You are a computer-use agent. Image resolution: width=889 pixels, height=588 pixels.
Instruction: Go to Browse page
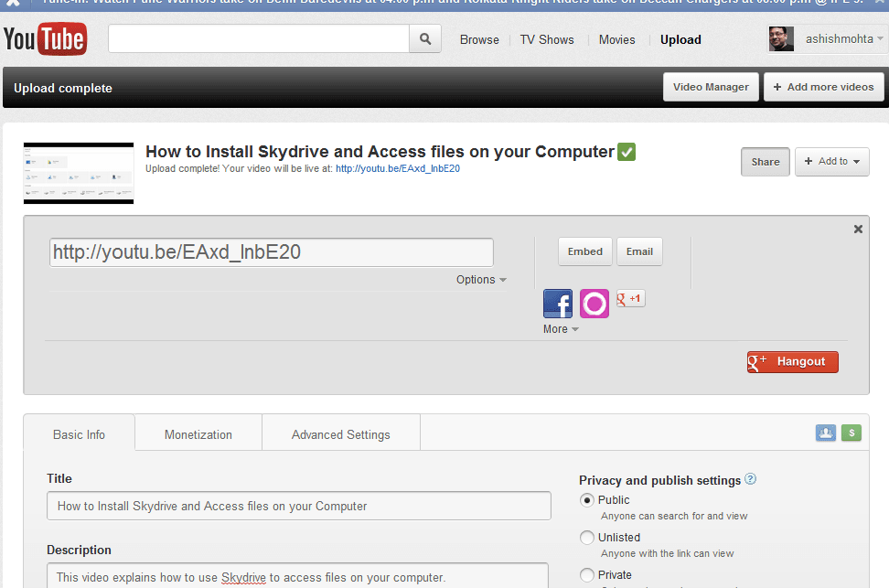[x=479, y=39]
